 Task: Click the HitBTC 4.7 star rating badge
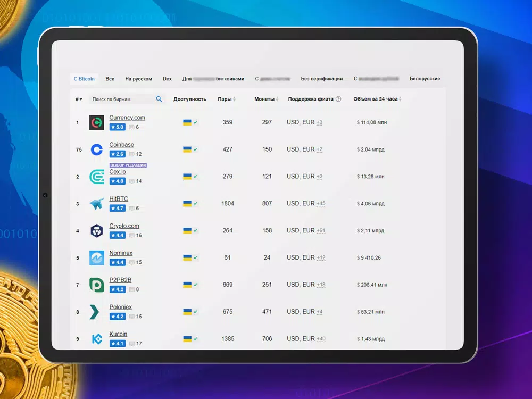(x=118, y=209)
